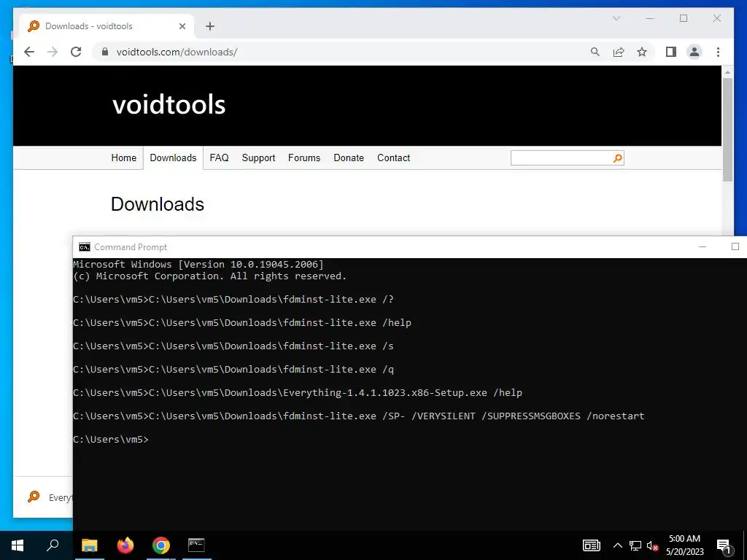This screenshot has height=560, width=747.
Task: Open the tab search chevron in Chrome
Action: click(x=616, y=18)
